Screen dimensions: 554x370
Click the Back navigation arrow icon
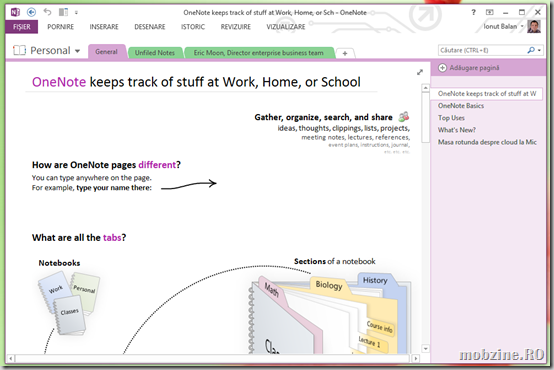pos(31,12)
